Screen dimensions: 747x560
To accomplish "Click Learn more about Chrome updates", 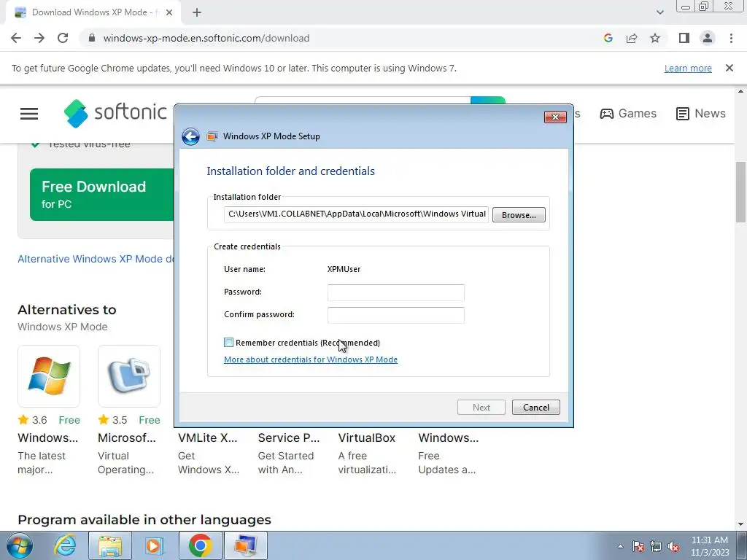I will click(x=688, y=68).
